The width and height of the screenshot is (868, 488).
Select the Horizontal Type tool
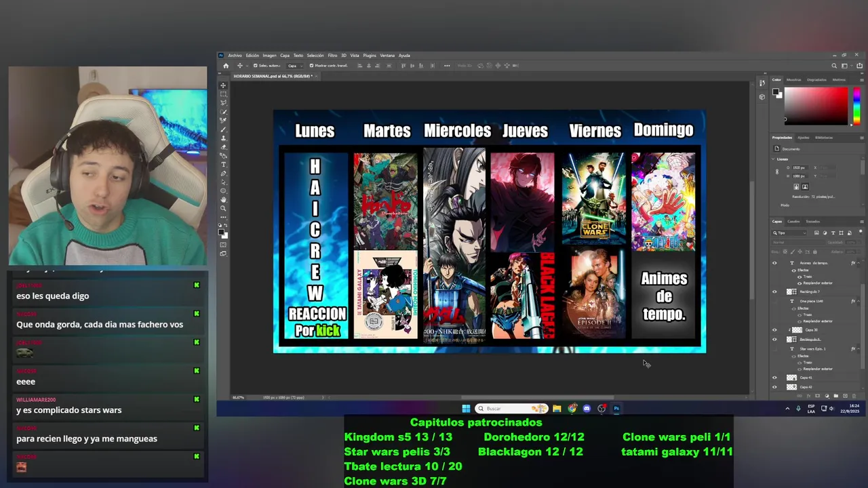tap(223, 163)
